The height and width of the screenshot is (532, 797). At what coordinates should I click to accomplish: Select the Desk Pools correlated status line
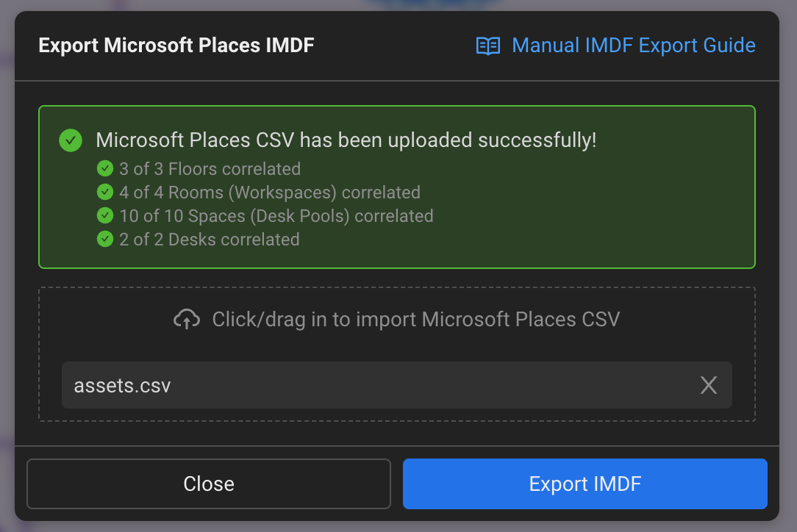(276, 215)
